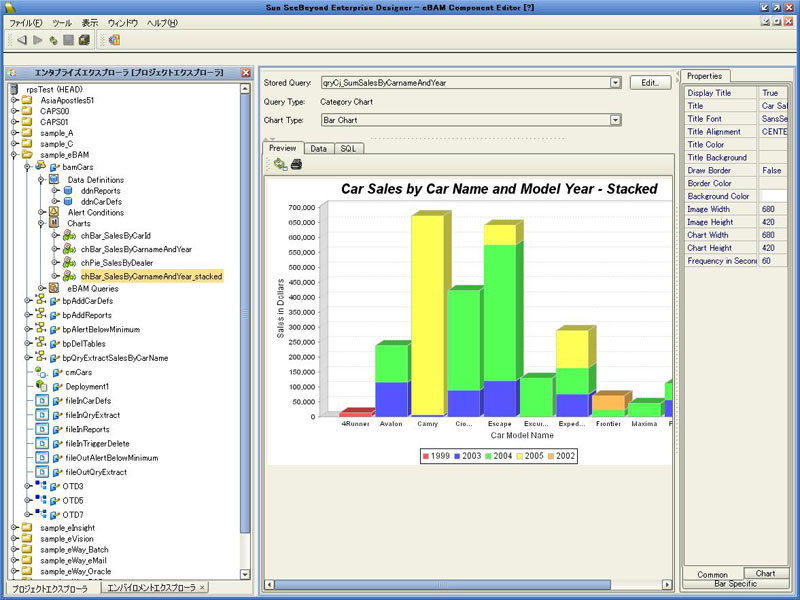This screenshot has width=800, height=600.
Task: Expand the sample_A project node
Action: pyautogui.click(x=15, y=133)
